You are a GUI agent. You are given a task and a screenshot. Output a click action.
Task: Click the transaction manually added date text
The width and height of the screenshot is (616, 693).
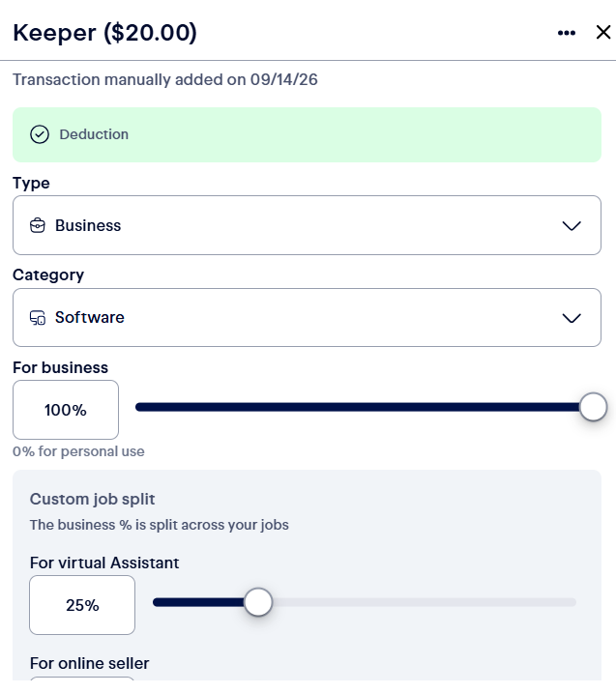165,79
